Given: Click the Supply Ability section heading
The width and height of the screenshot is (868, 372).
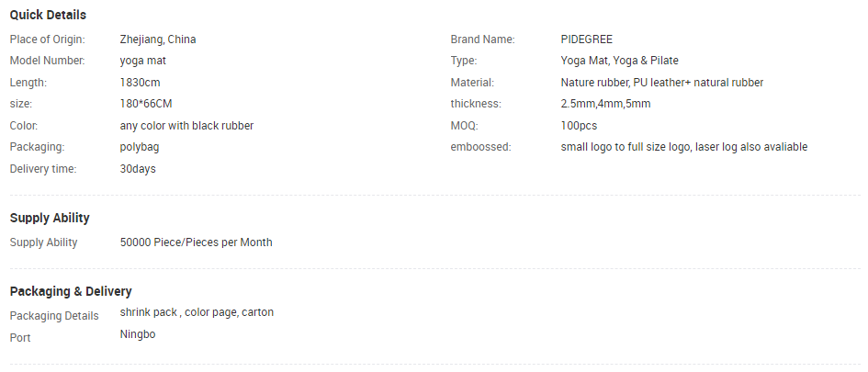Looking at the screenshot, I should [x=50, y=218].
